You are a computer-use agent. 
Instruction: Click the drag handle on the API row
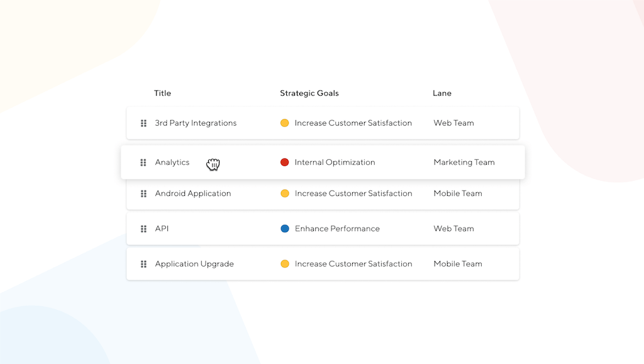tap(143, 228)
